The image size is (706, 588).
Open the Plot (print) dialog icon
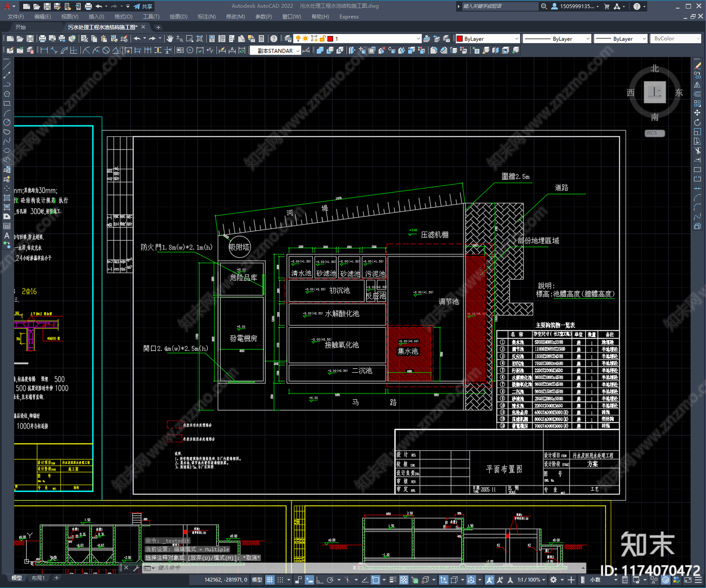[42, 39]
